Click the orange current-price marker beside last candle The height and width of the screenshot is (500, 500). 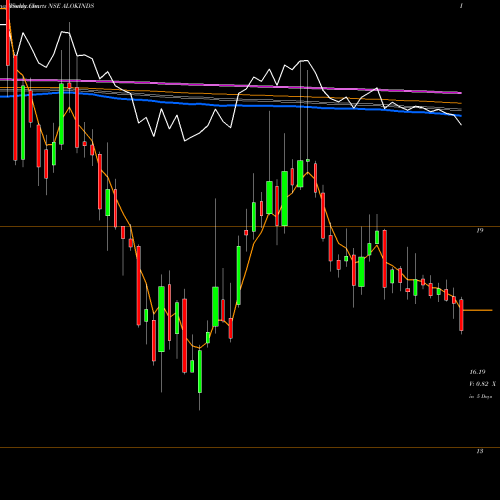pyautogui.click(x=478, y=310)
